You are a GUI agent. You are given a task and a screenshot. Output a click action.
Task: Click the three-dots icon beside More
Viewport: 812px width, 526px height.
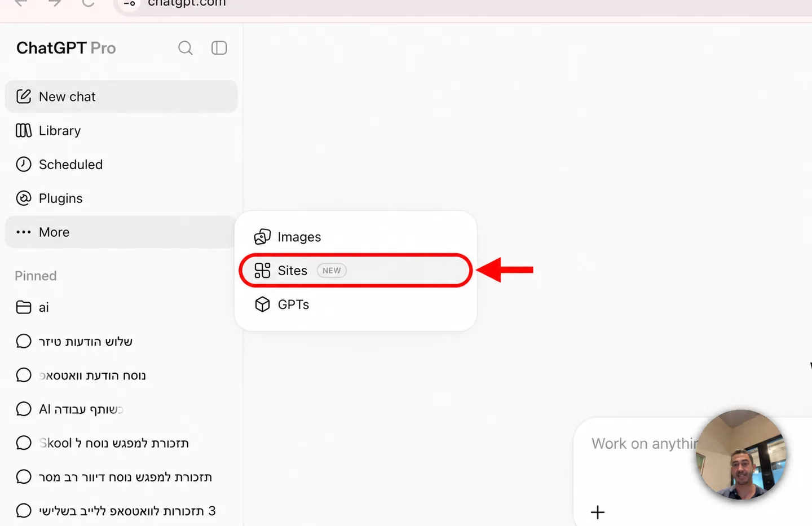[24, 232]
